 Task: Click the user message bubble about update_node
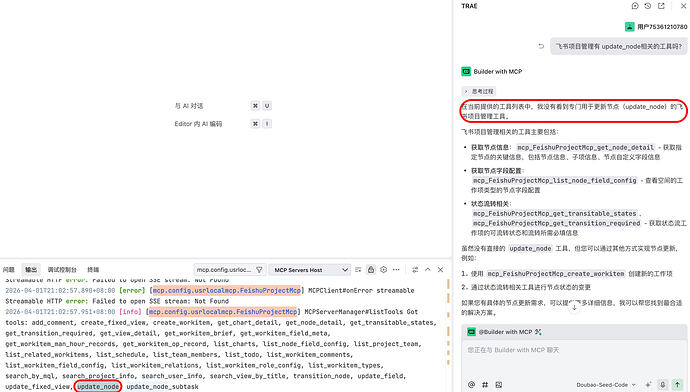(x=618, y=46)
